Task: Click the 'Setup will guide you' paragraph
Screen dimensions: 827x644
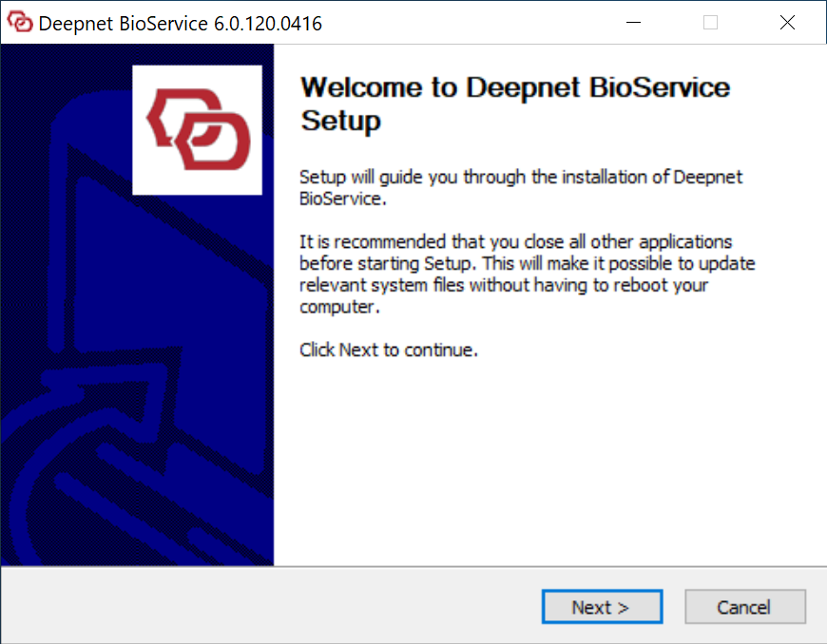Action: pos(520,187)
